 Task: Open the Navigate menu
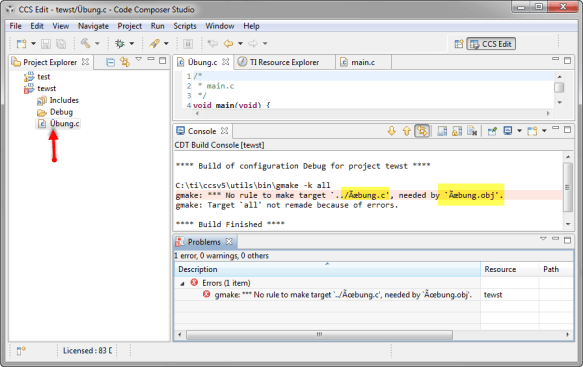pyautogui.click(x=93, y=26)
